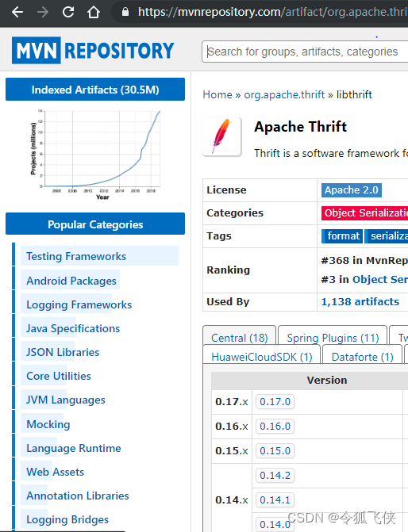Open version 0.14.0
408x532 pixels.
(x=275, y=525)
